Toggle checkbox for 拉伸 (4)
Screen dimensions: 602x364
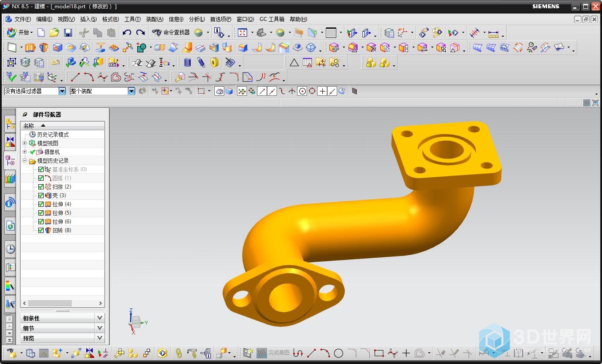click(41, 204)
